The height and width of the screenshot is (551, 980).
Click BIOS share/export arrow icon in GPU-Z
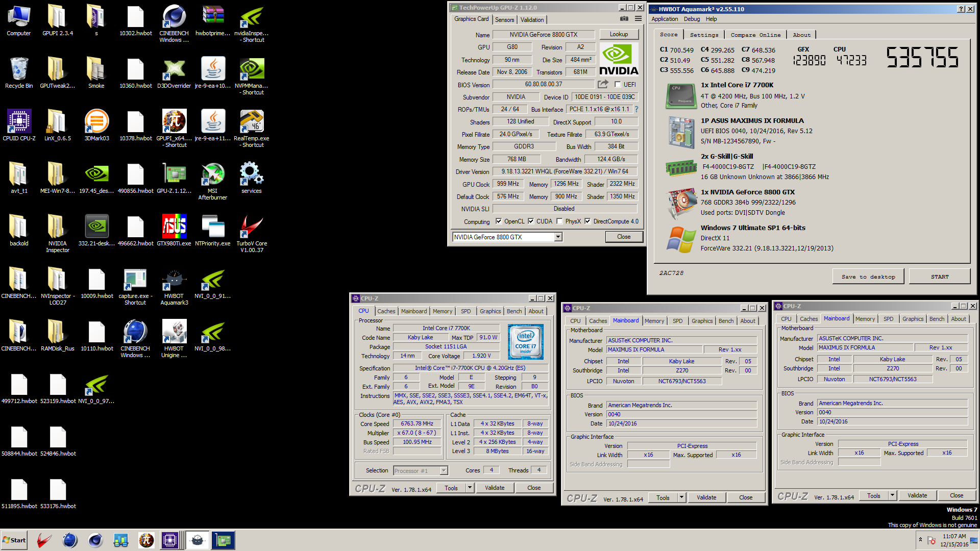[603, 84]
